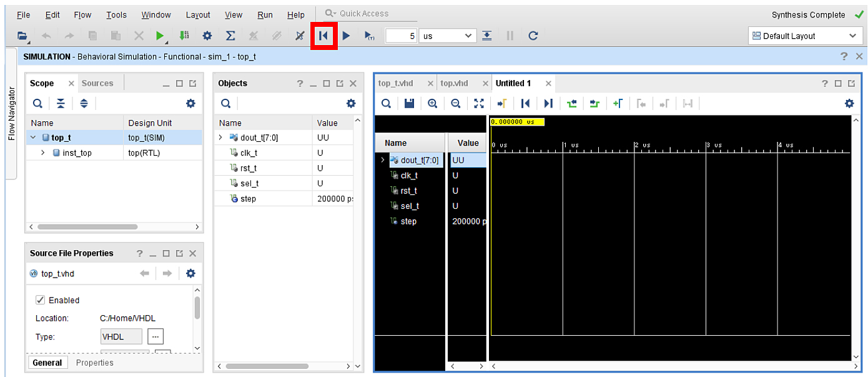Restart the simulation using the restart icon

coord(323,36)
